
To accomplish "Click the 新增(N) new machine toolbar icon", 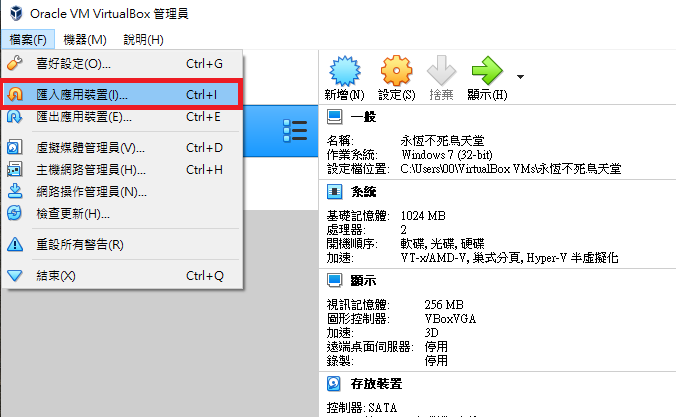I will click(x=344, y=72).
